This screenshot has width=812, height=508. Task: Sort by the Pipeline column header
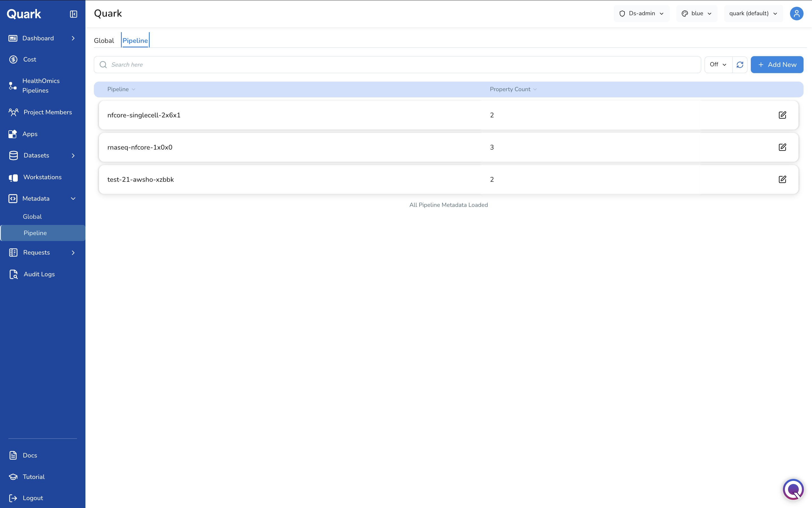coord(121,89)
